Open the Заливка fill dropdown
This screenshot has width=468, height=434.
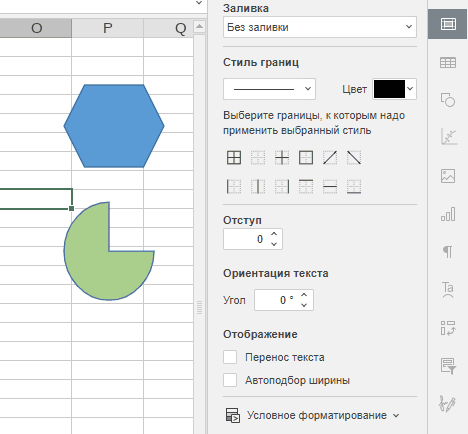point(320,27)
